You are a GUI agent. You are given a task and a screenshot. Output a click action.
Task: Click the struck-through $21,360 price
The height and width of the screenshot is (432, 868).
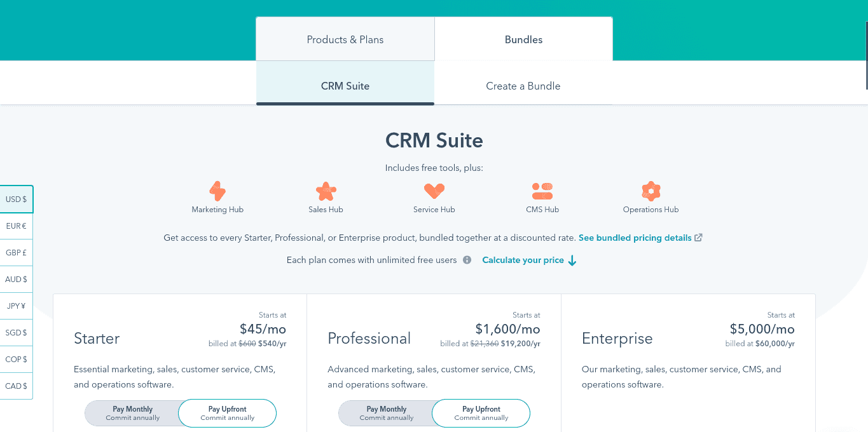tap(484, 344)
